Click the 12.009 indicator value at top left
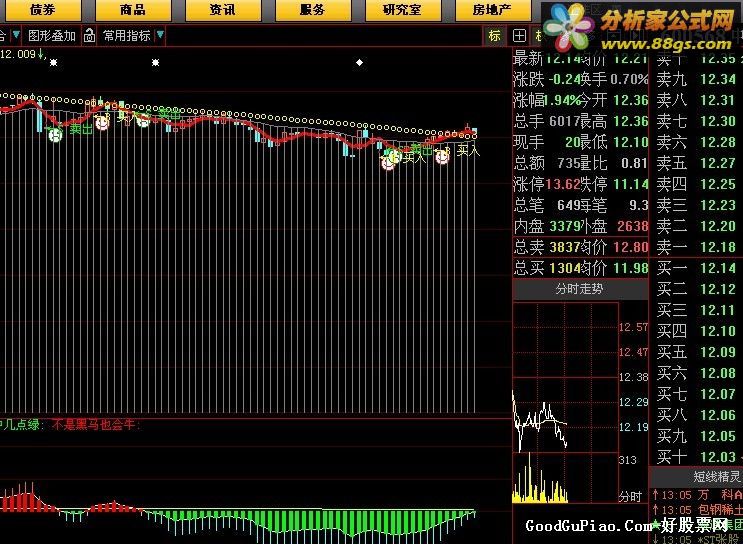The width and height of the screenshot is (743, 544). tap(18, 54)
